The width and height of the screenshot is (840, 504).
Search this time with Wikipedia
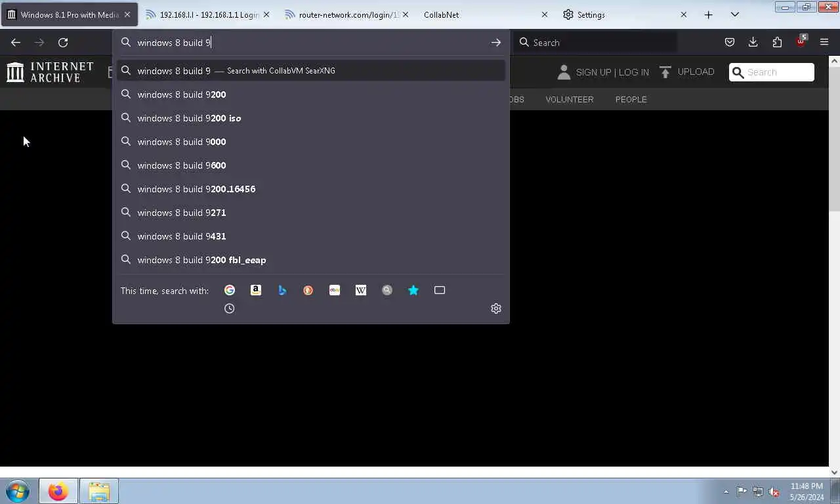[x=361, y=290]
